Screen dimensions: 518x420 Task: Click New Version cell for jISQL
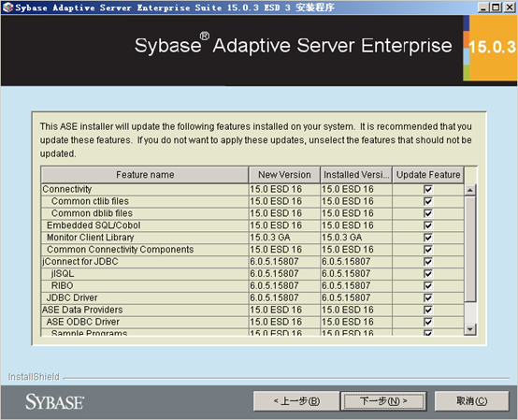point(284,274)
